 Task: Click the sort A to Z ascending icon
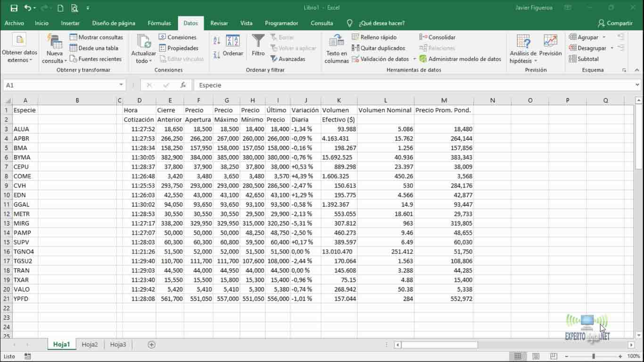coord(216,41)
